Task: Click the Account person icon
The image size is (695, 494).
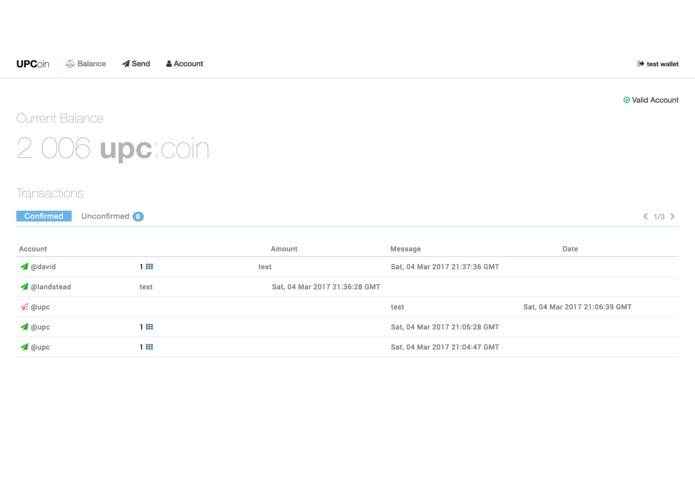Action: tap(169, 64)
